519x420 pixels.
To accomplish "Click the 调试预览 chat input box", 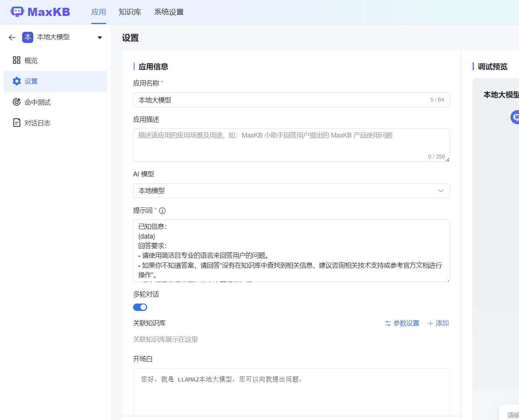I will click(509, 413).
